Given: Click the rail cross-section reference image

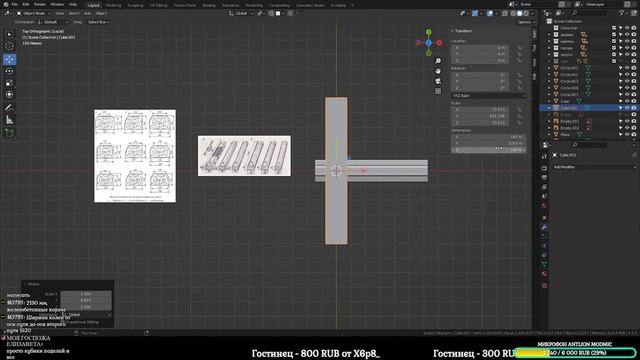Looking at the screenshot, I should 135,156.
